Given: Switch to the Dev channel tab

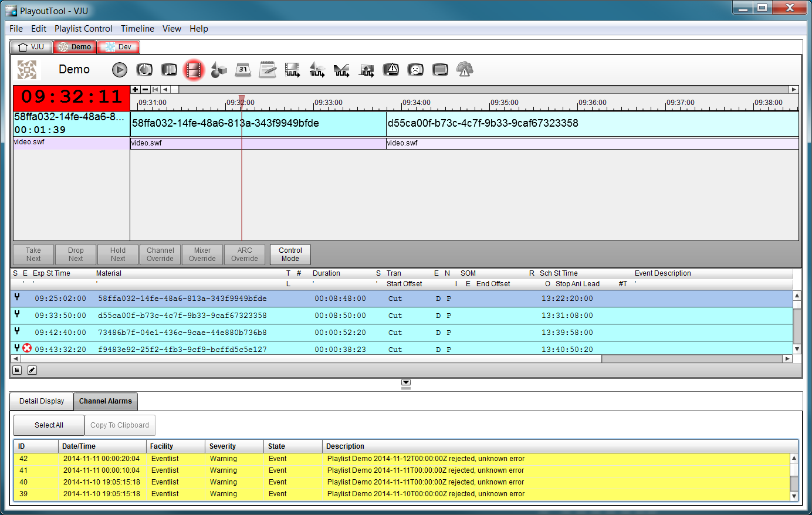Looking at the screenshot, I should tap(119, 47).
